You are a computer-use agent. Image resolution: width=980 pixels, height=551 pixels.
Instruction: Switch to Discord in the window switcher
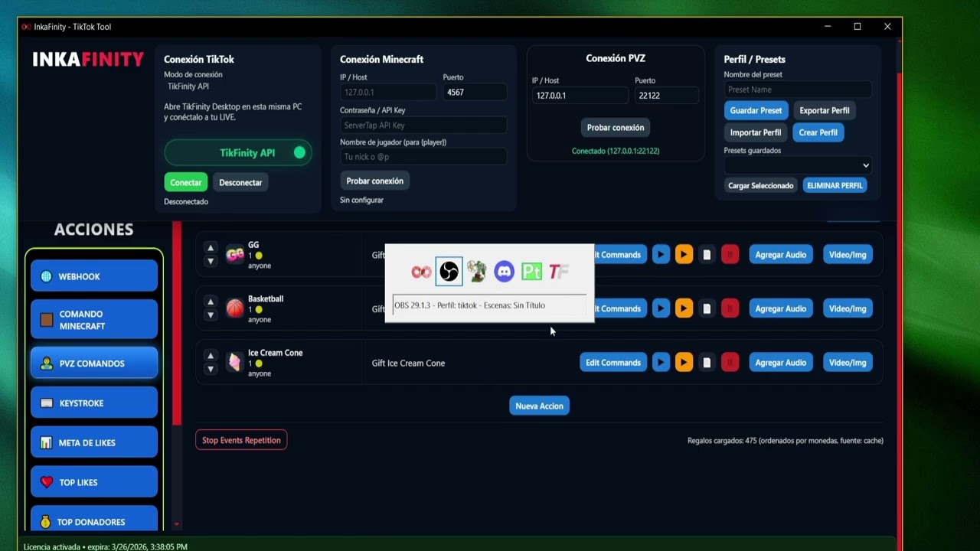pos(504,271)
